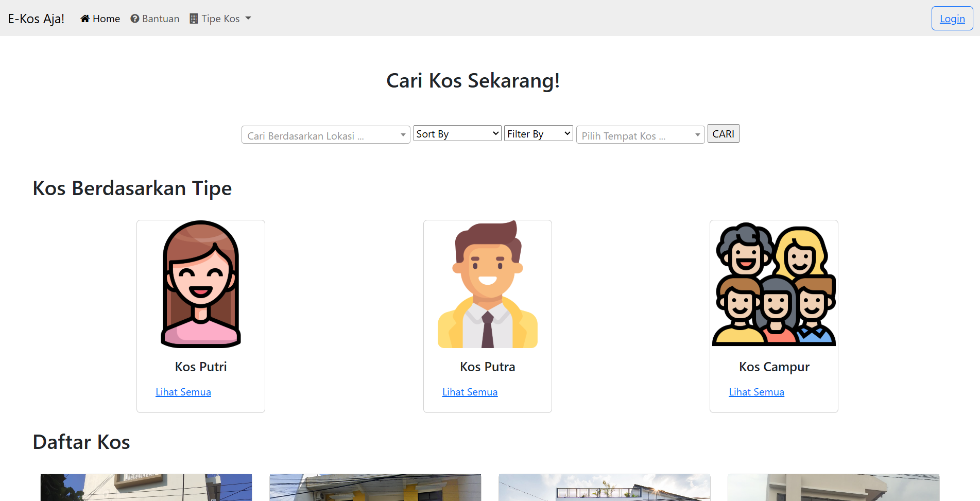Click the Kos Campur card title

point(774,367)
